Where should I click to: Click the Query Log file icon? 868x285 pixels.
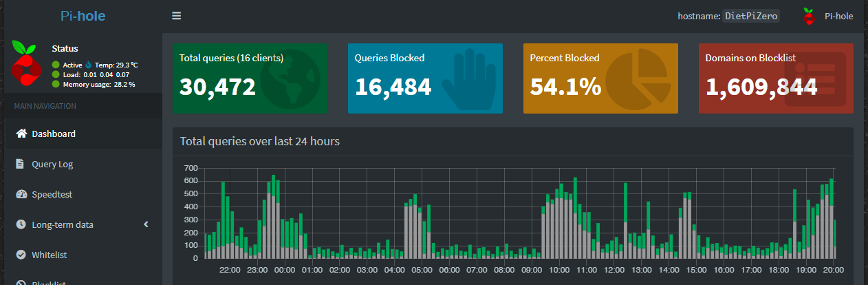tap(20, 164)
